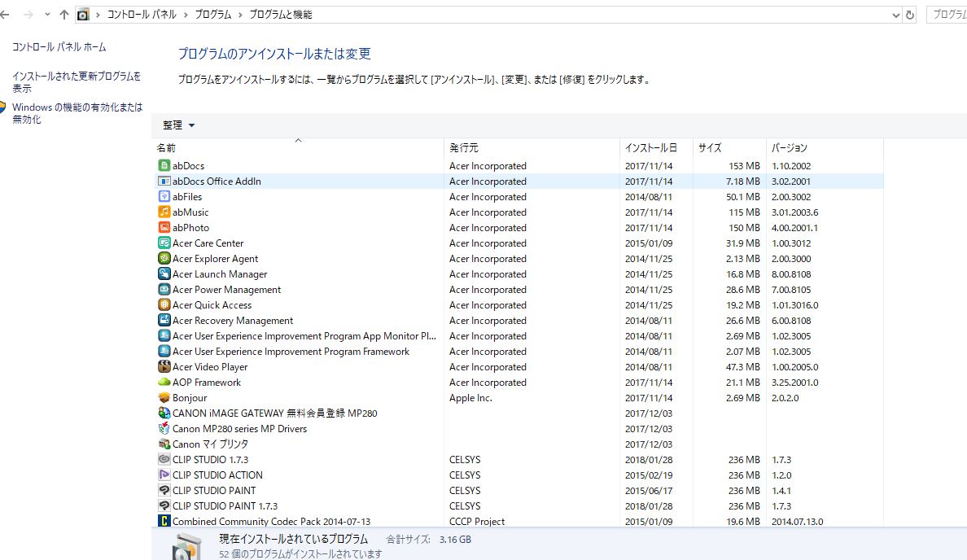Select the abMusic icon in list

164,212
